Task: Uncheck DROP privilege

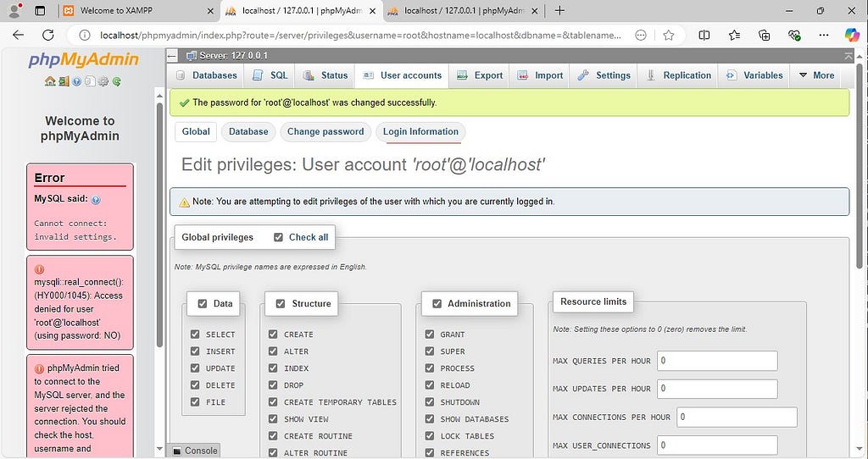Action: click(273, 384)
